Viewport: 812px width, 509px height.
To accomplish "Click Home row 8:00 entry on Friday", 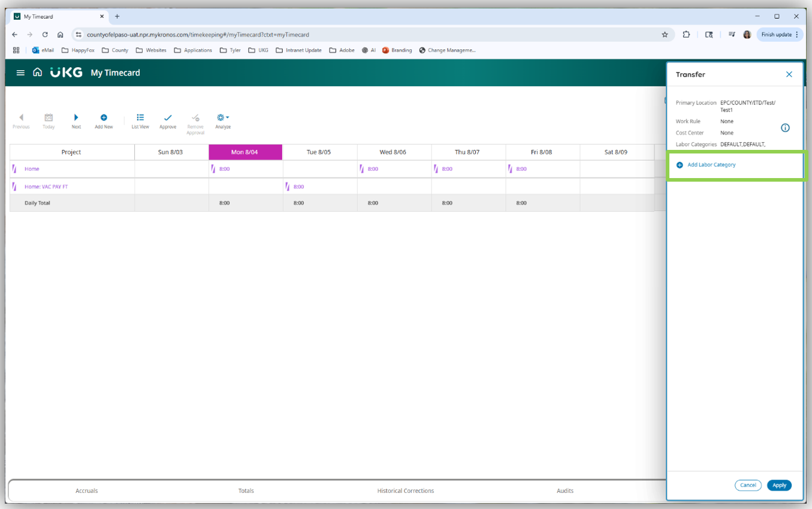I will (522, 169).
